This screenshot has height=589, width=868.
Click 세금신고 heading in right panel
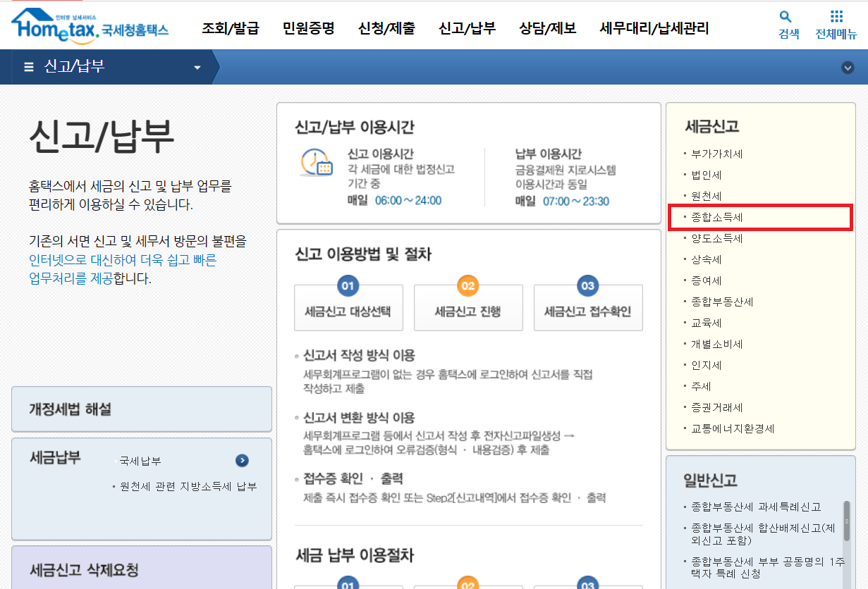pyautogui.click(x=712, y=127)
